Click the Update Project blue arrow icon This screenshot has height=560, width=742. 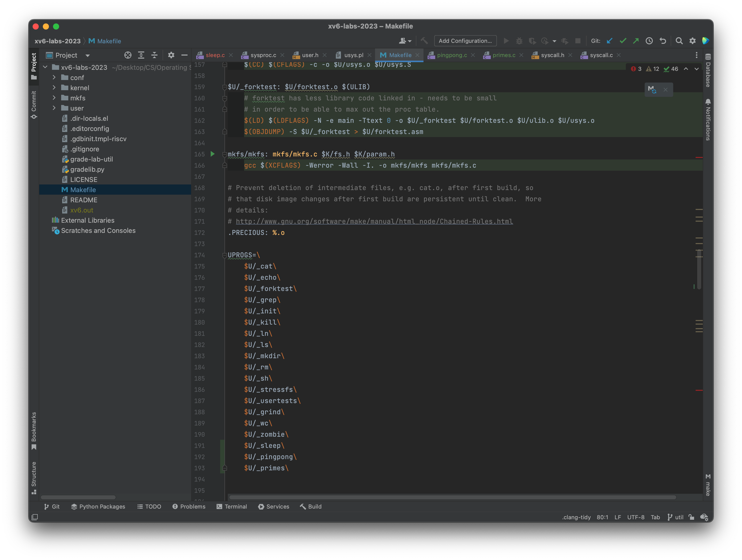[609, 41]
